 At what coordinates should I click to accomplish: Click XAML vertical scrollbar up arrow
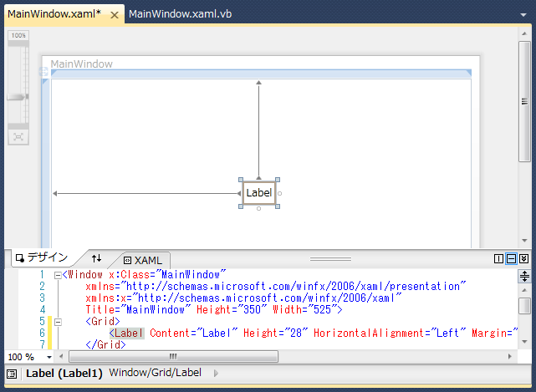point(524,291)
